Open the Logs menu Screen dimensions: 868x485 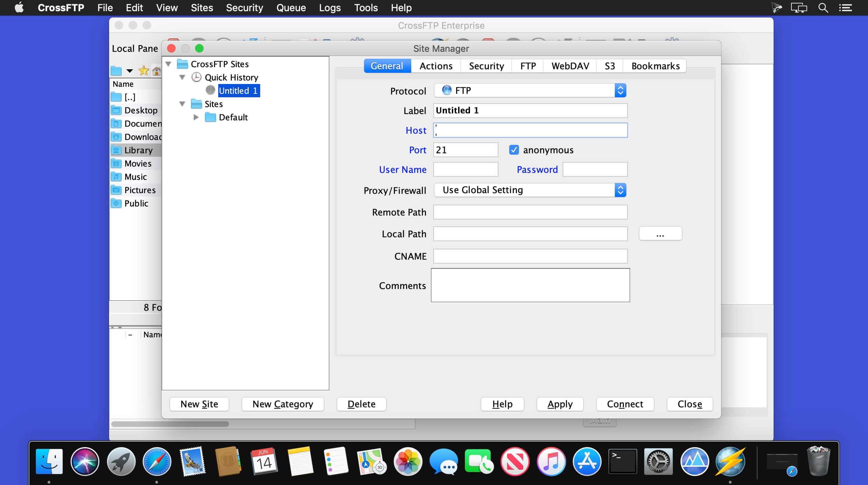coord(330,8)
